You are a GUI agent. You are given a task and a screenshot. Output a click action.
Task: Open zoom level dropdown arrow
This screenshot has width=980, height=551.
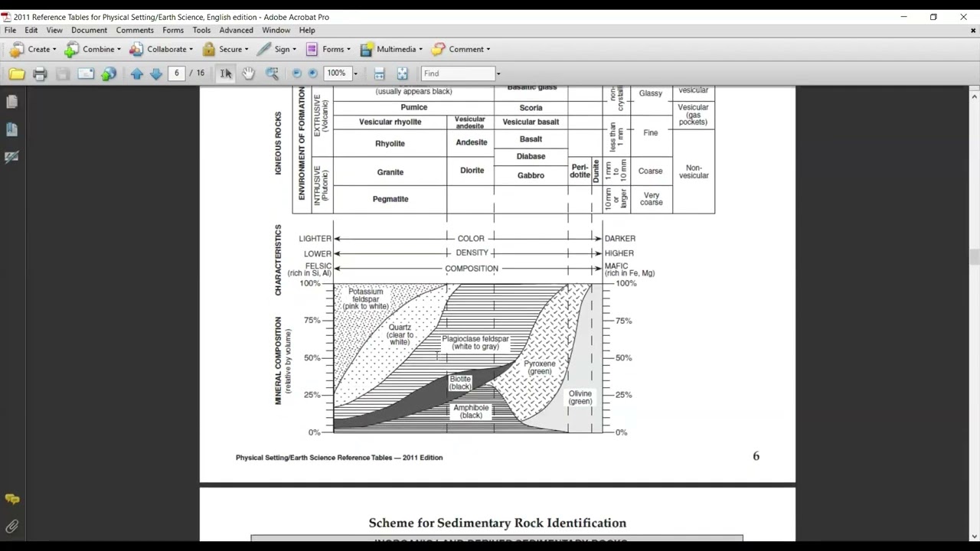coord(355,73)
